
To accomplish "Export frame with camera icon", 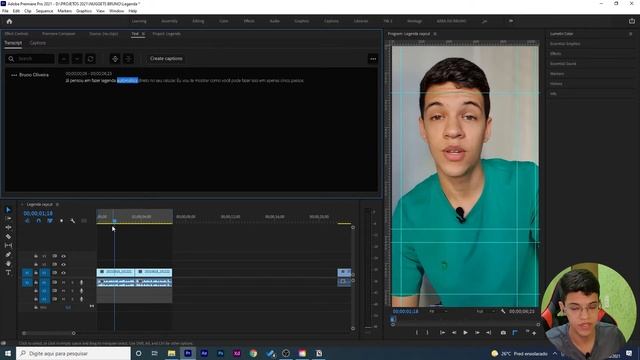I will pos(503,333).
